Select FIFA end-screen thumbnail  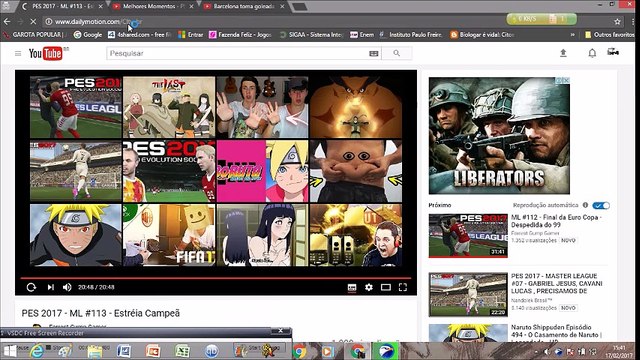[x=169, y=235]
